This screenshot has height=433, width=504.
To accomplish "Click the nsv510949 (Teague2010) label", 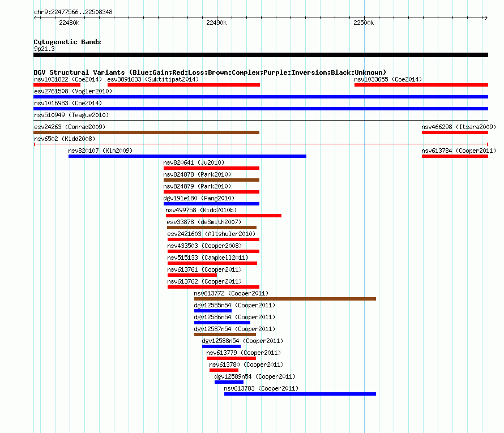I will point(71,115).
